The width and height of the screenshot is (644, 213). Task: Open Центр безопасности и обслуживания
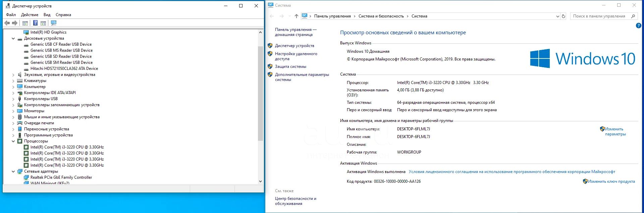[x=296, y=201]
